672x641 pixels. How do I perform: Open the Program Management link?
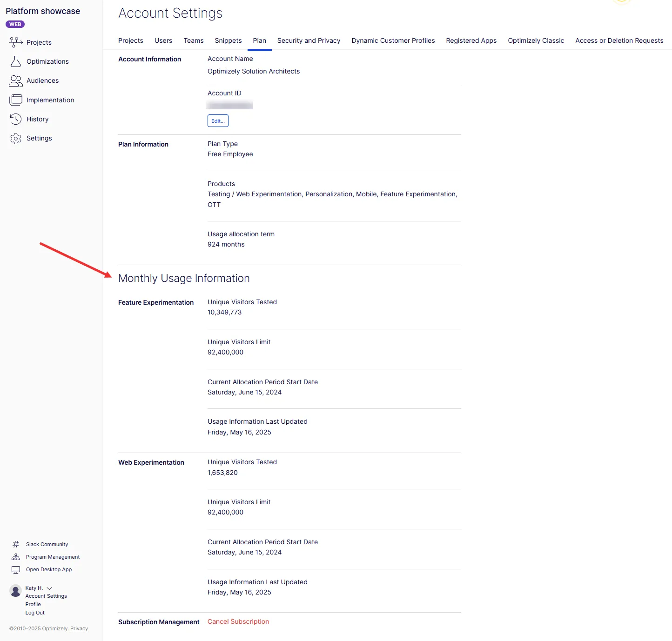[x=53, y=557]
